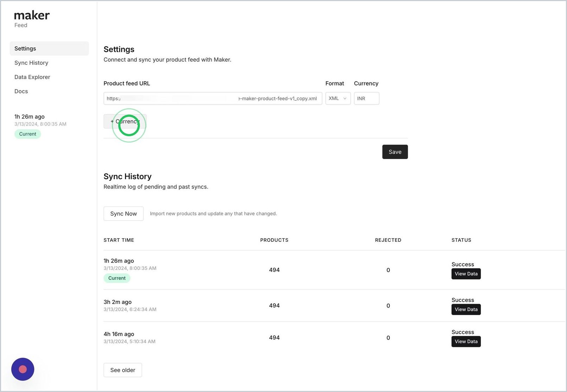Focus the Product feed URL field
Image resolution: width=567 pixels, height=392 pixels.
213,99
